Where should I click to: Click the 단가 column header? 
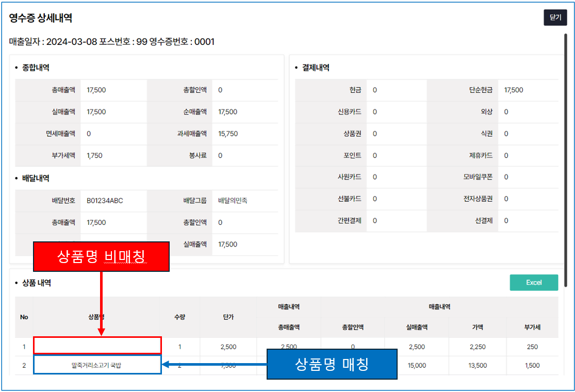click(x=228, y=317)
